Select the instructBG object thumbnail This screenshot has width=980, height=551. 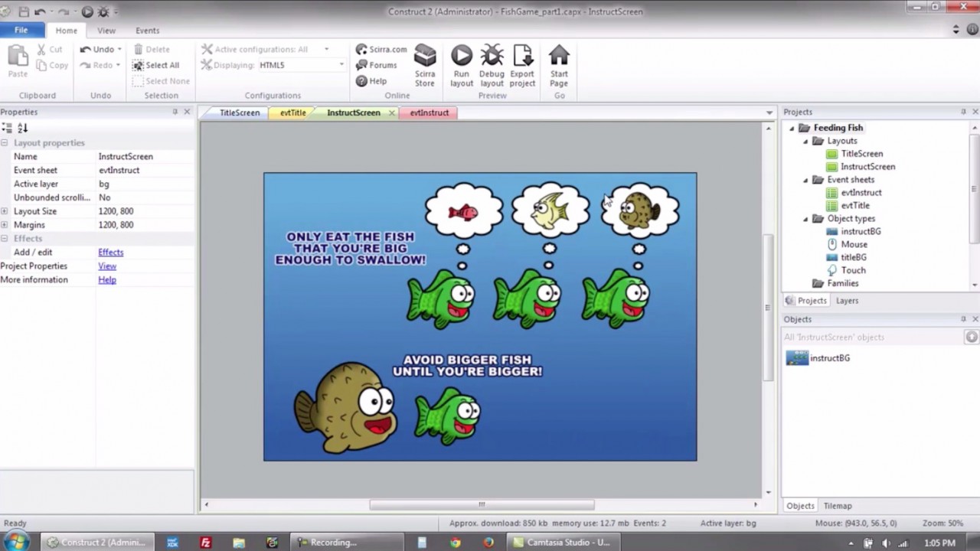coord(797,358)
